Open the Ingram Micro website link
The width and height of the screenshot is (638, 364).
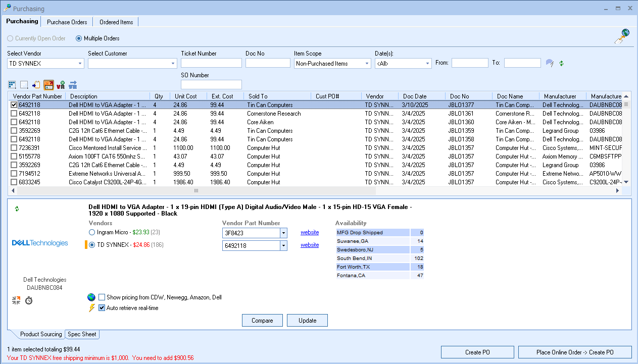pos(310,232)
